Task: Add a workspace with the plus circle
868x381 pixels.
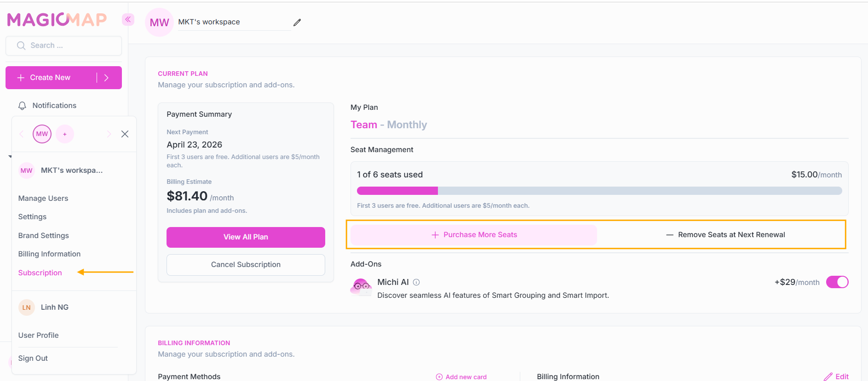Action: [x=65, y=134]
